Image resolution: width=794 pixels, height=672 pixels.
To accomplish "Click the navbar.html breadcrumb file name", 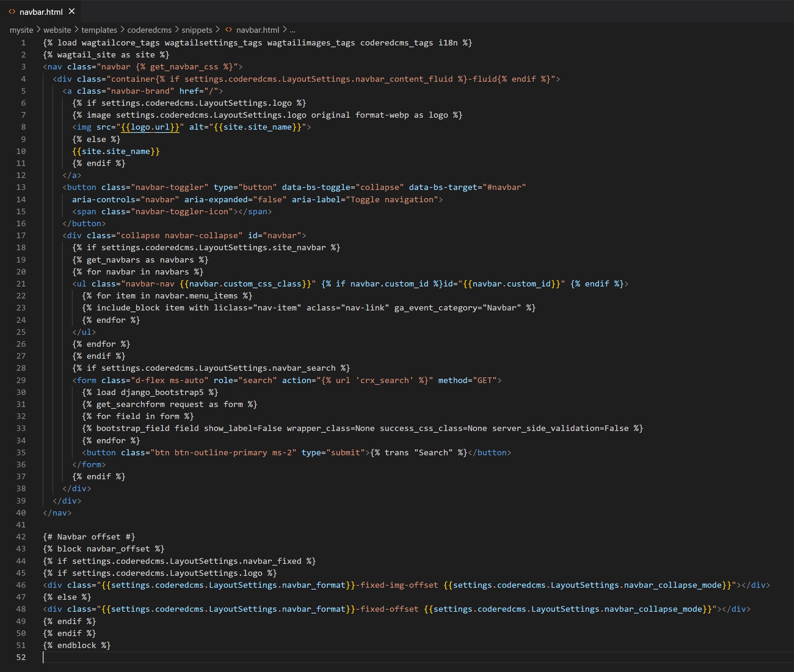I will (258, 30).
